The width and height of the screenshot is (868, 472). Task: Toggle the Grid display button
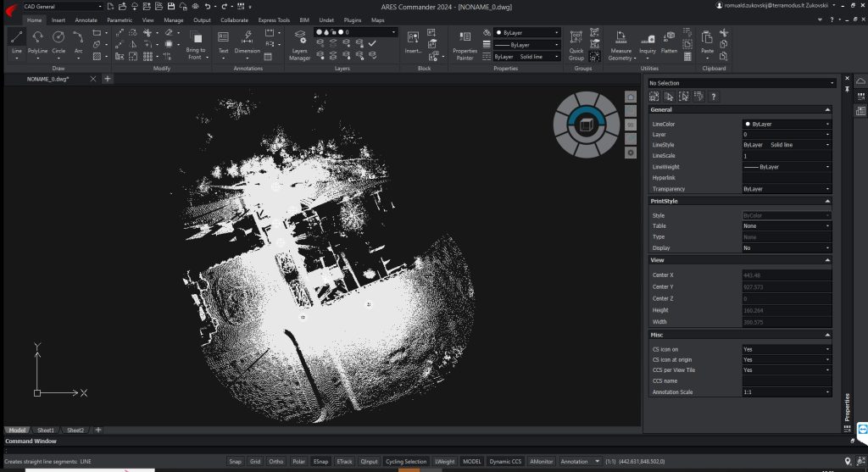(255, 461)
